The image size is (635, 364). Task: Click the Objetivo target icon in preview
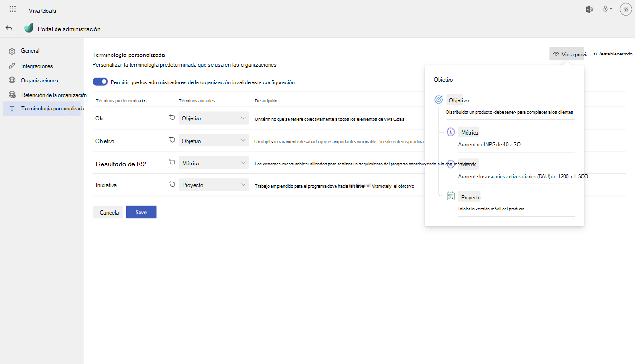tap(439, 100)
